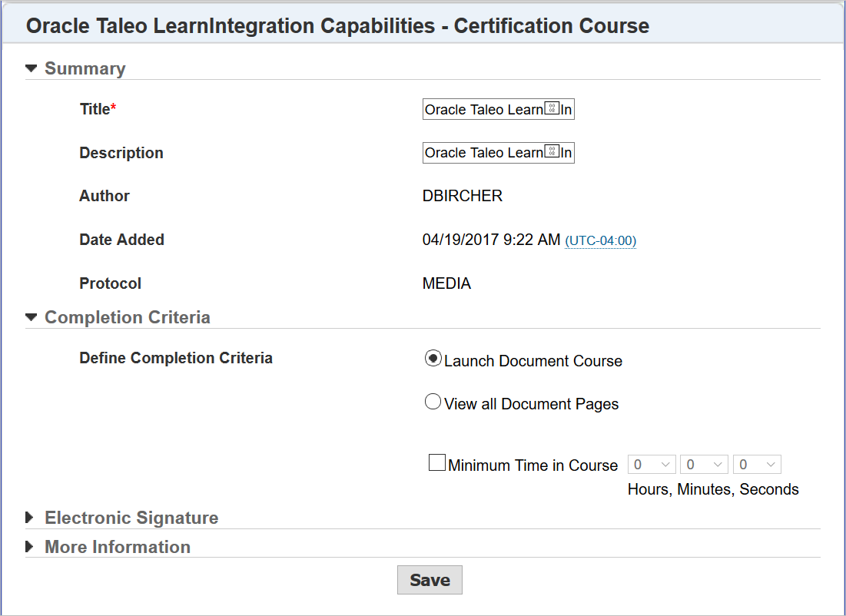Collapse the Summary section triangle
Screen dimensions: 846x616
point(31,68)
